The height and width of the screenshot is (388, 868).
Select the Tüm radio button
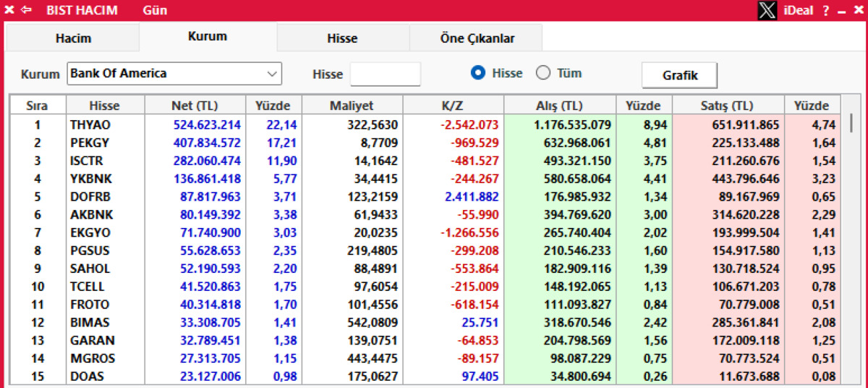(x=542, y=73)
